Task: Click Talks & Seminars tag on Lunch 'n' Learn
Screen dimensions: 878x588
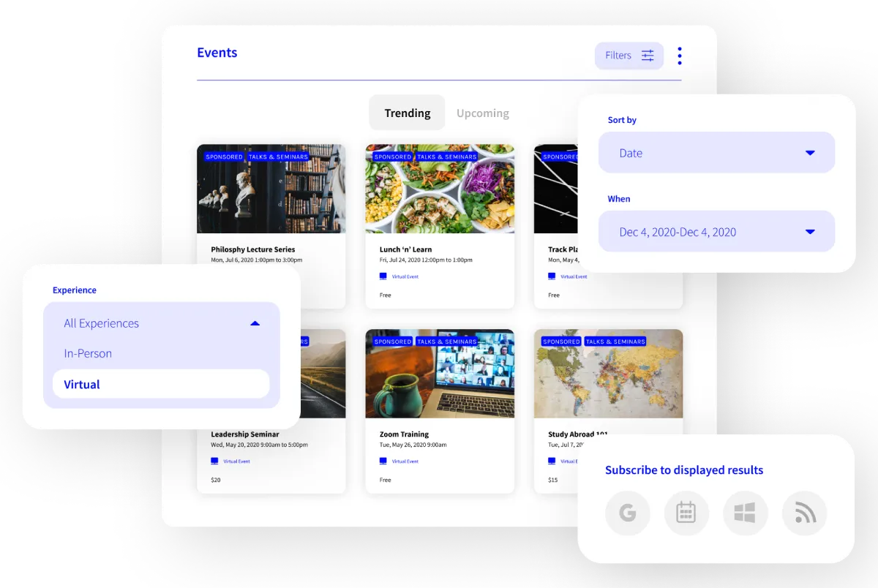Action: pos(446,157)
